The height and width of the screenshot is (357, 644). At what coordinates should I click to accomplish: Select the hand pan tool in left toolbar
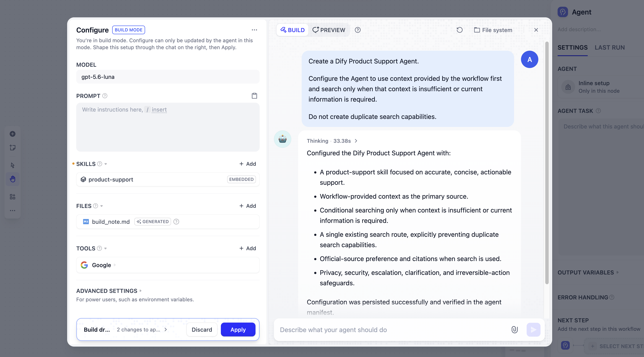point(13,179)
